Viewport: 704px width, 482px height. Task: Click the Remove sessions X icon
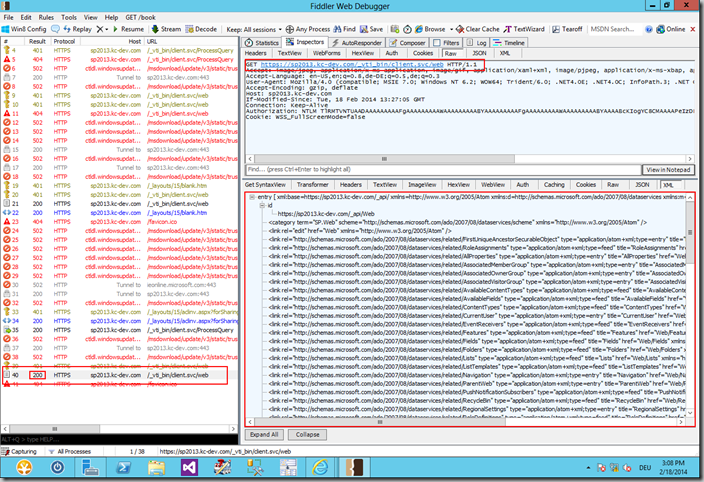(100, 29)
